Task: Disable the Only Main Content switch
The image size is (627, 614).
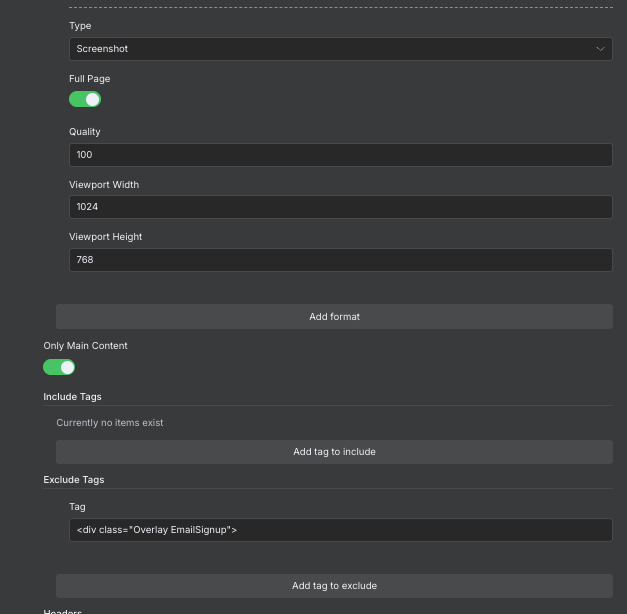Action: pos(59,367)
